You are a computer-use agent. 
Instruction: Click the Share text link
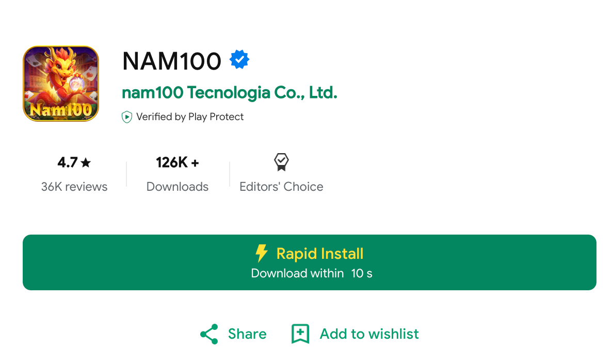coord(247,334)
